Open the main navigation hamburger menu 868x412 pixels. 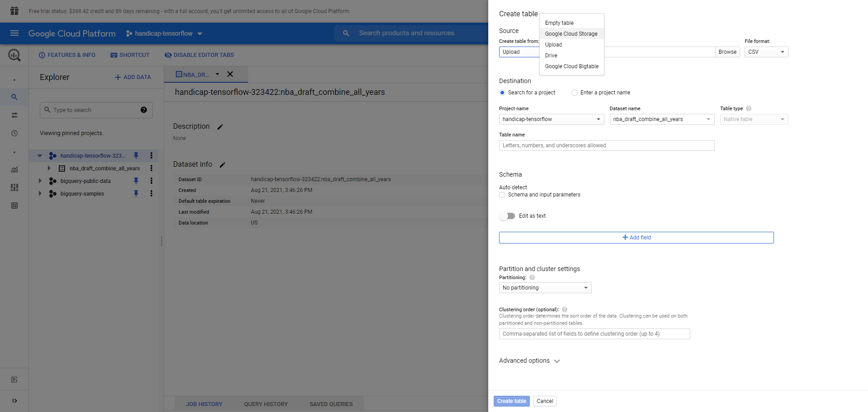[14, 33]
